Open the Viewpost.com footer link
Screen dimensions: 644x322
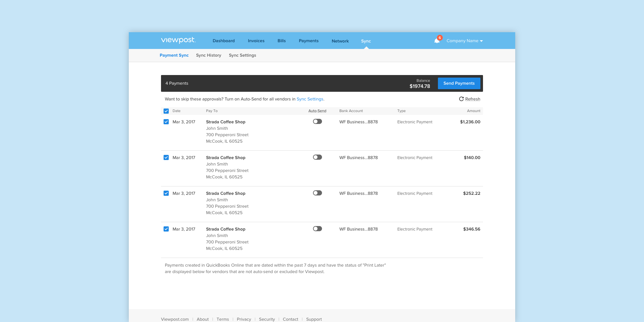(x=175, y=319)
